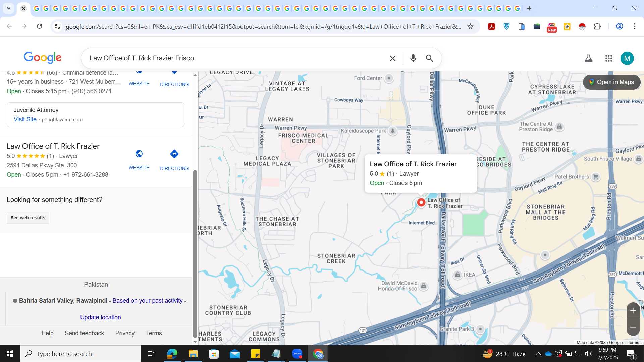Open the footer Terms link
The width and height of the screenshot is (644, 362).
pos(154,333)
